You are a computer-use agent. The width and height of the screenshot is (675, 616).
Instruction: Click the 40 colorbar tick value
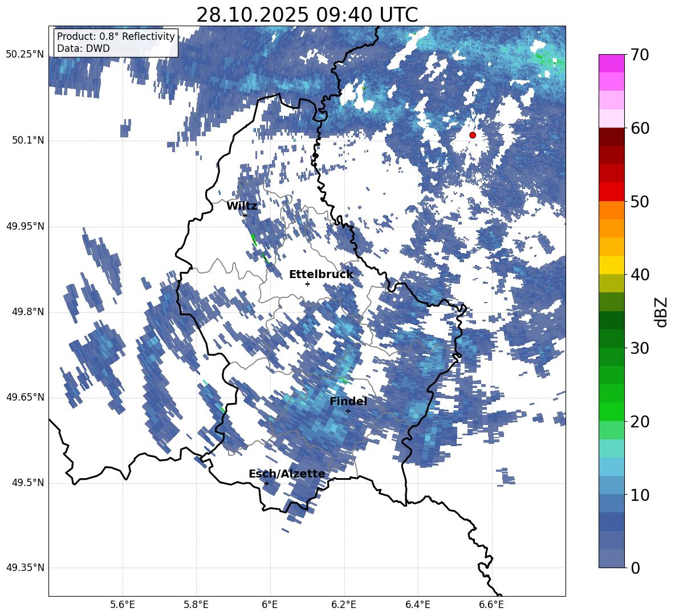click(639, 275)
